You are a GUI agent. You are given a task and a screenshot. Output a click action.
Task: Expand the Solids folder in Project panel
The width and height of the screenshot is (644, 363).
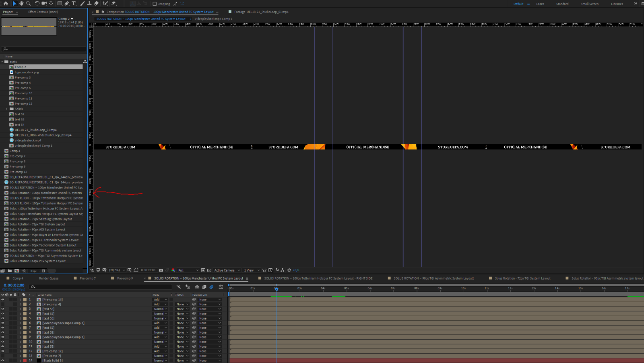6,109
